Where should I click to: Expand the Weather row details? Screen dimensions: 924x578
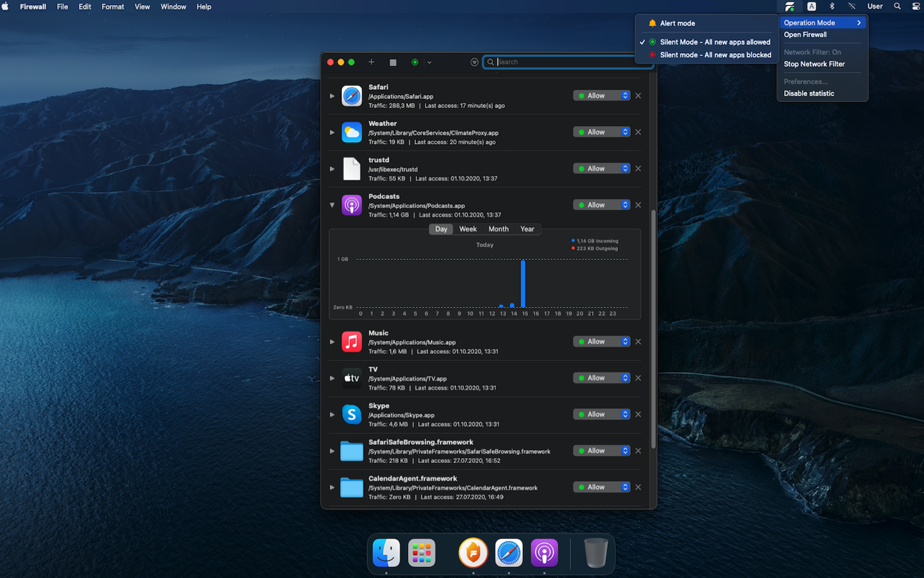click(332, 132)
